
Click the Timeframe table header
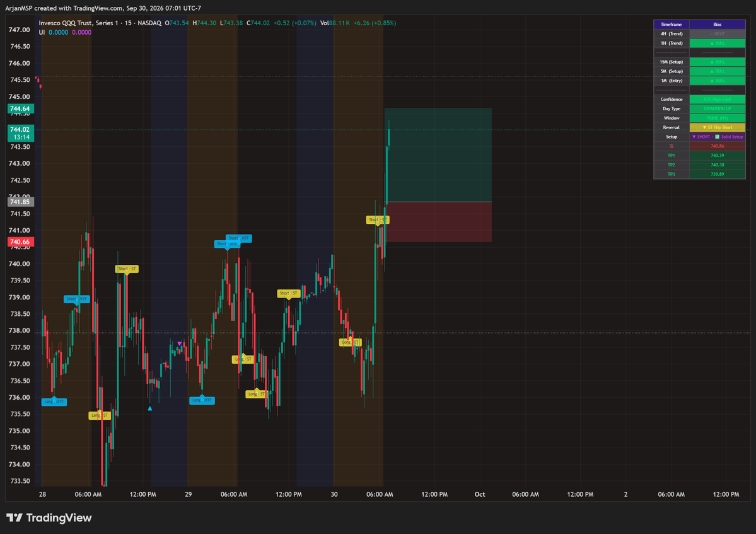tap(671, 25)
